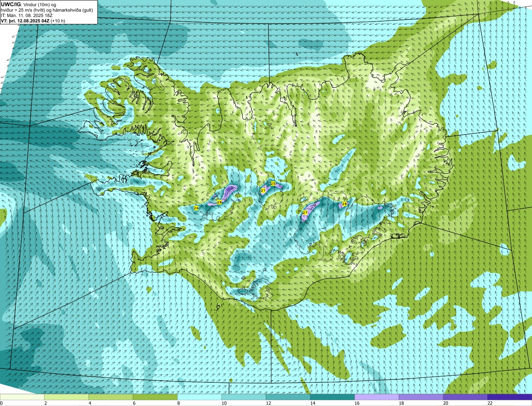Click the legend tick value 20

coord(446,403)
